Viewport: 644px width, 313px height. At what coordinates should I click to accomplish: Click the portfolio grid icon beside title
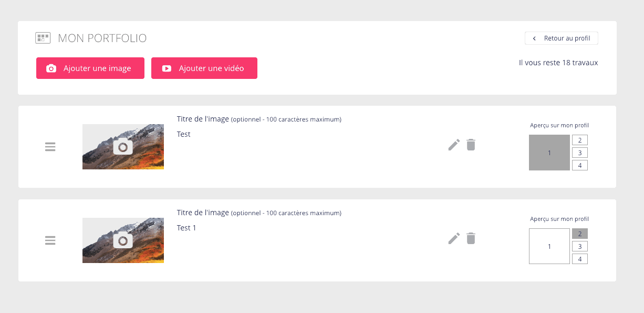pyautogui.click(x=43, y=38)
